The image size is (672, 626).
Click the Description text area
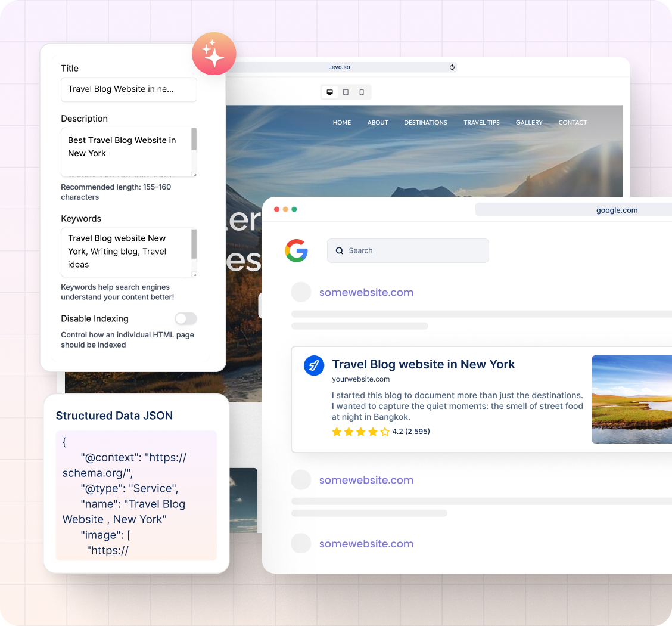pyautogui.click(x=125, y=152)
